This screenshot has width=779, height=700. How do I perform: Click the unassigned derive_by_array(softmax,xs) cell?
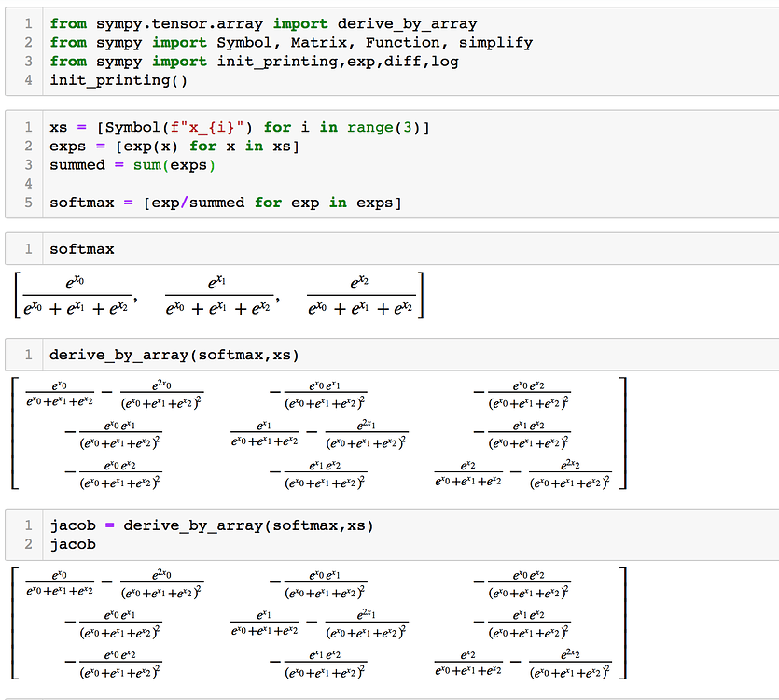point(174,355)
